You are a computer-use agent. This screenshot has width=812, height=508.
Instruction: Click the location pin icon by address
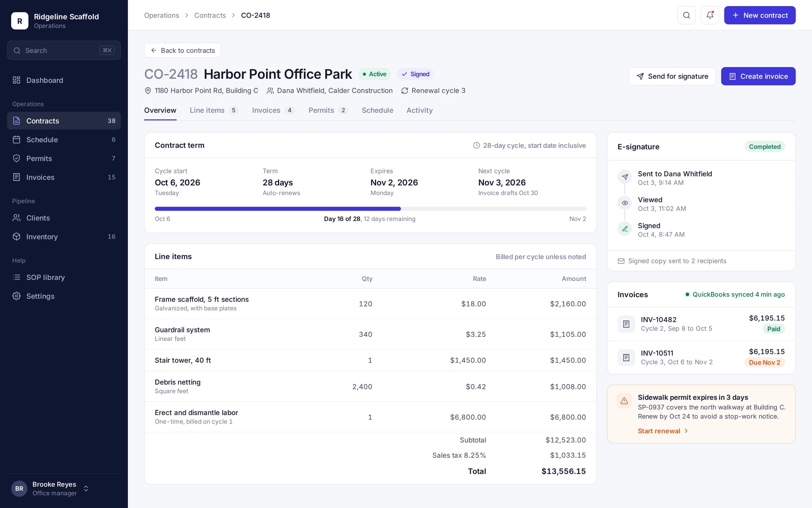(148, 91)
